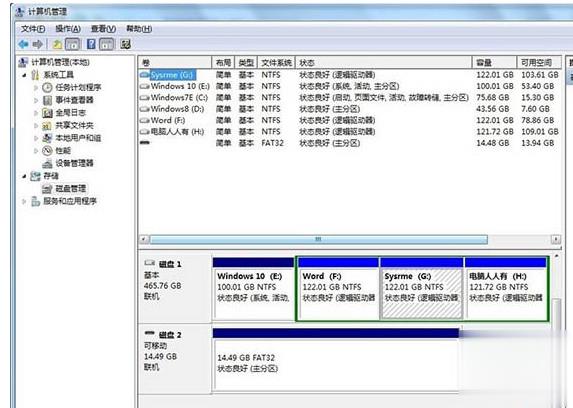Select Word (F:) partition block
This screenshot has height=408, width=573.
coord(338,289)
